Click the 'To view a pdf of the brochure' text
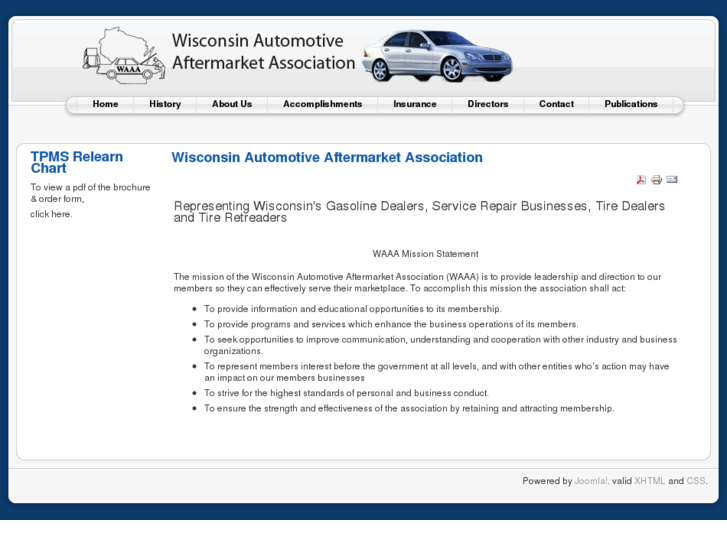The width and height of the screenshot is (727, 545). tap(90, 193)
